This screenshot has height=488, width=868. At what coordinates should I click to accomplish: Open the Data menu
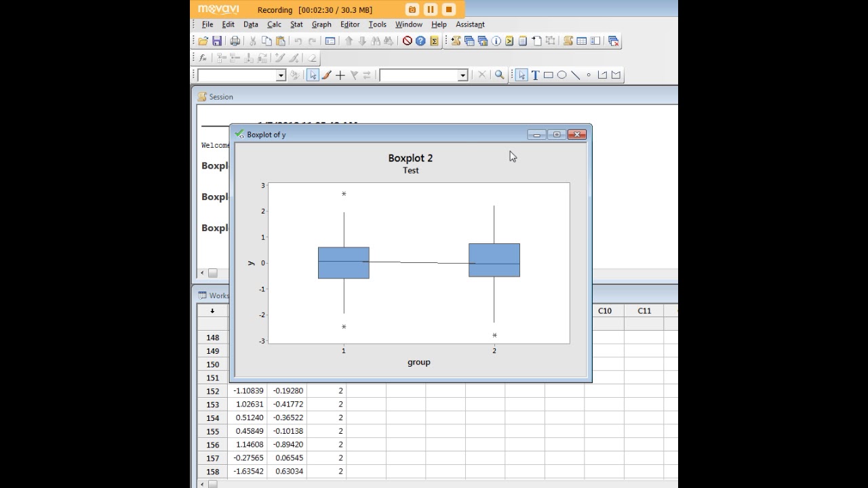(251, 24)
